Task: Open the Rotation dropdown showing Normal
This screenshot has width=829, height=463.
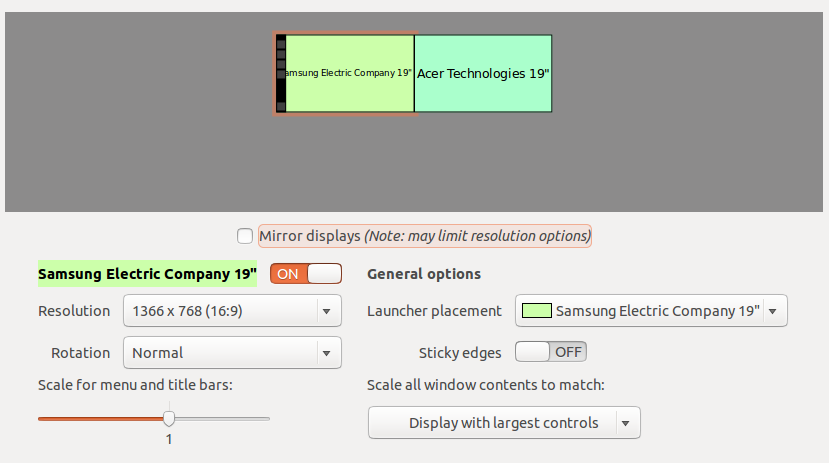Action: pos(220,352)
